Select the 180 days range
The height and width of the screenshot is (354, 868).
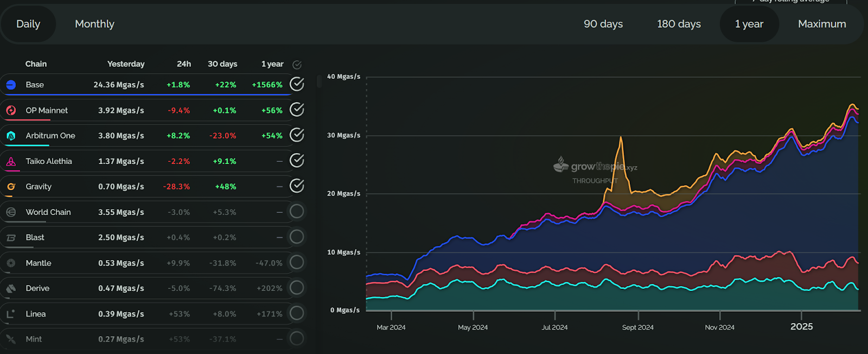679,24
